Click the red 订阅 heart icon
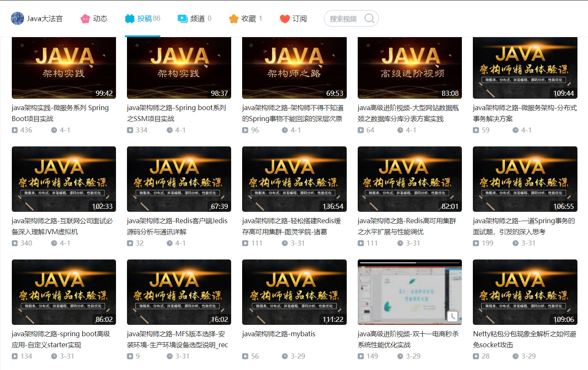This screenshot has height=370, width=588. (285, 19)
